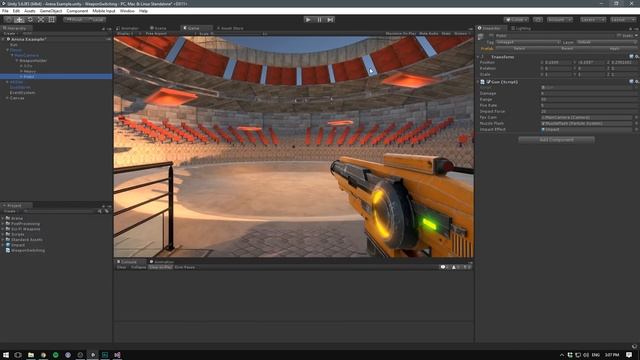
Task: Open the File menu
Action: pos(5,11)
